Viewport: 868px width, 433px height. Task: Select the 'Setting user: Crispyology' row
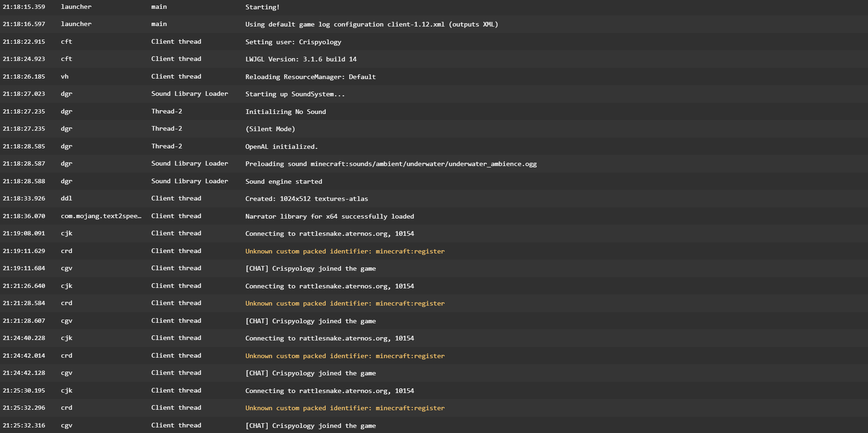(434, 42)
